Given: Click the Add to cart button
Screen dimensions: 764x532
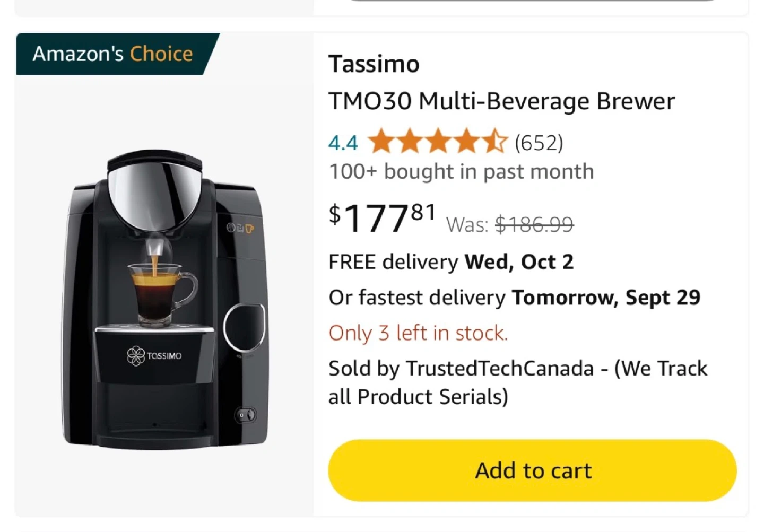Looking at the screenshot, I should (x=532, y=470).
